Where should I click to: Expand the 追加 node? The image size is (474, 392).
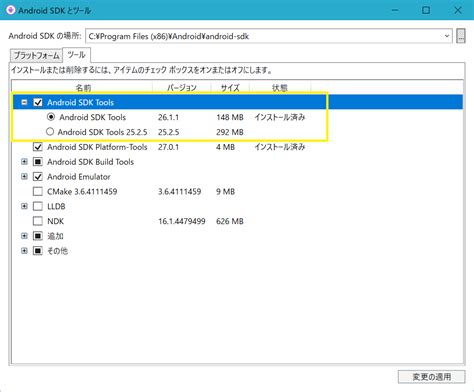pyautogui.click(x=24, y=236)
